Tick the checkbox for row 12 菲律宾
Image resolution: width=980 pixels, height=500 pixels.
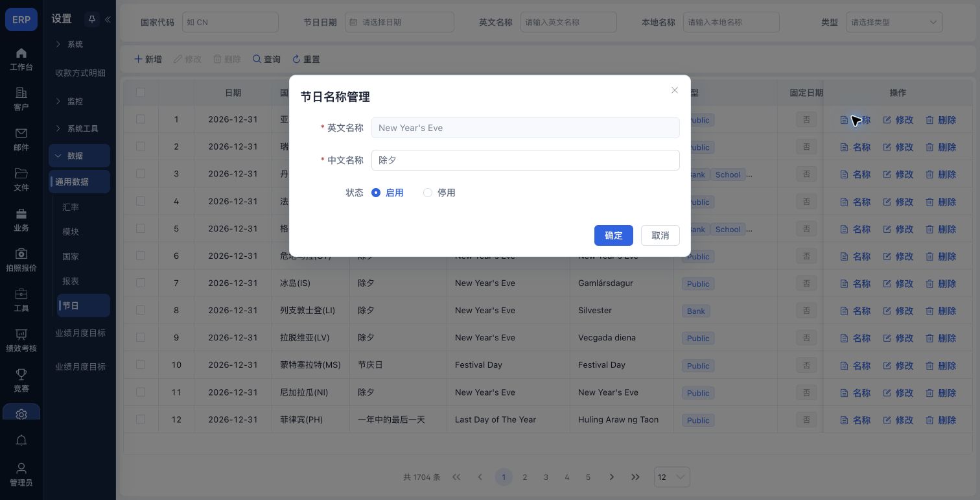141,419
